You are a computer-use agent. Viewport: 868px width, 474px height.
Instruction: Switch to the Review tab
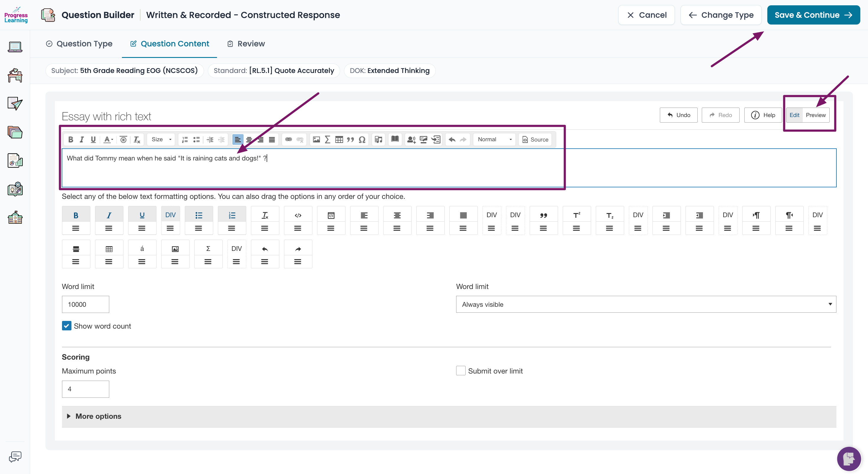tap(246, 43)
